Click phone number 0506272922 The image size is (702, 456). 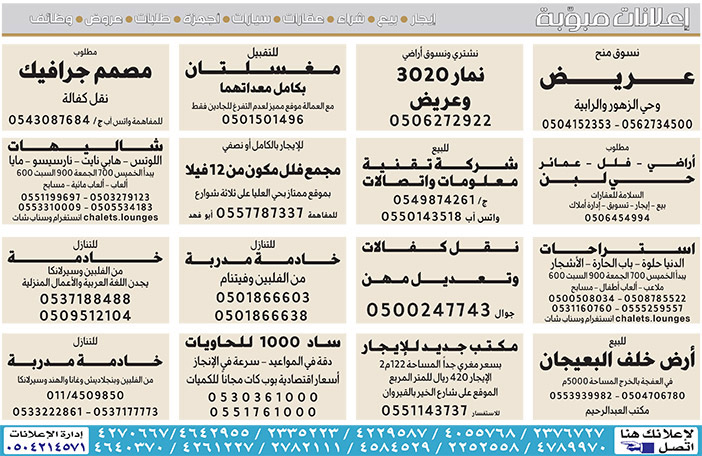(x=441, y=120)
